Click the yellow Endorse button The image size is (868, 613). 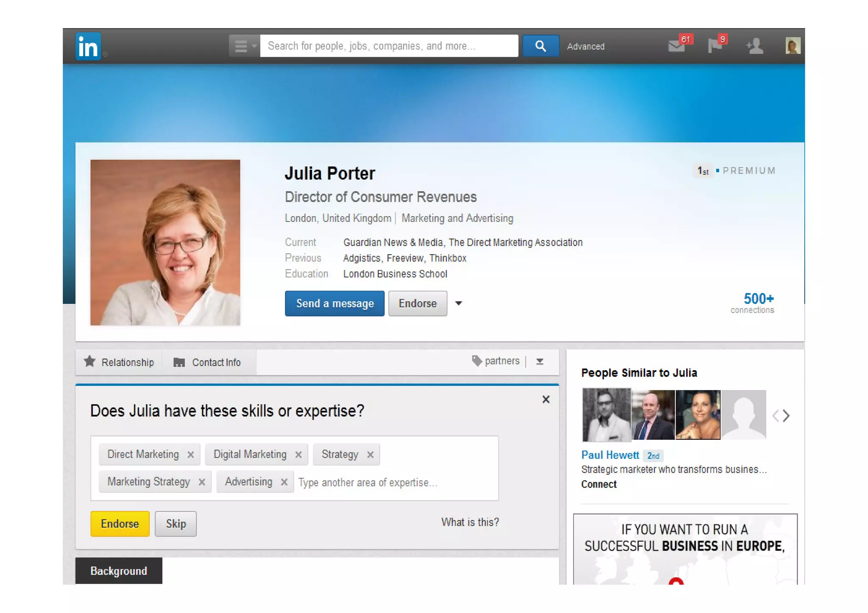click(120, 524)
